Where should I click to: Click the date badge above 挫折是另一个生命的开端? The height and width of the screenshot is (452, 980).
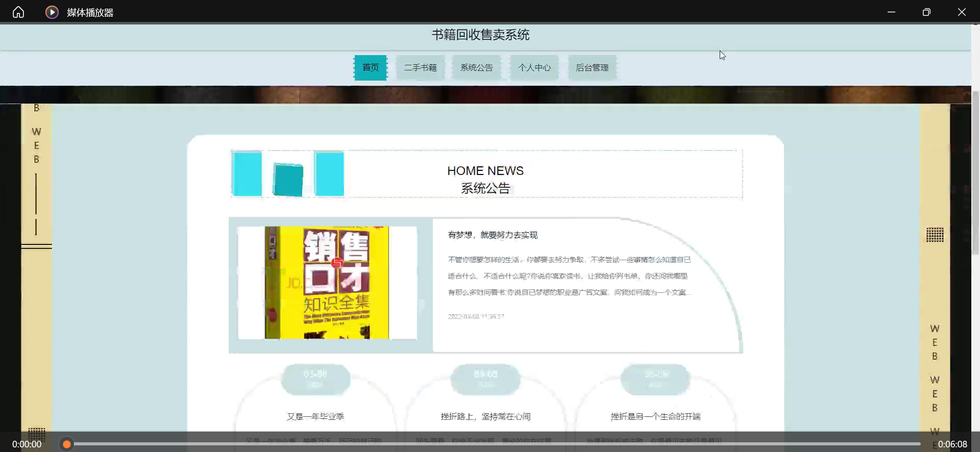click(655, 379)
